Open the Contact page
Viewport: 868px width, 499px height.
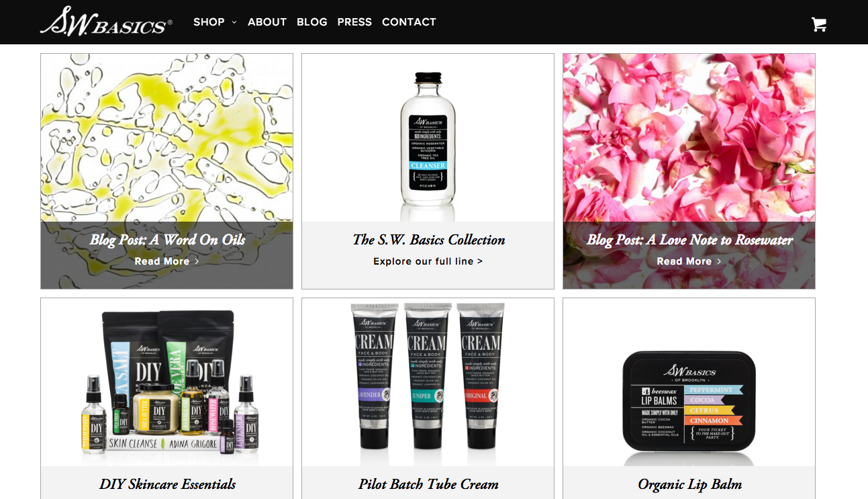click(x=409, y=22)
